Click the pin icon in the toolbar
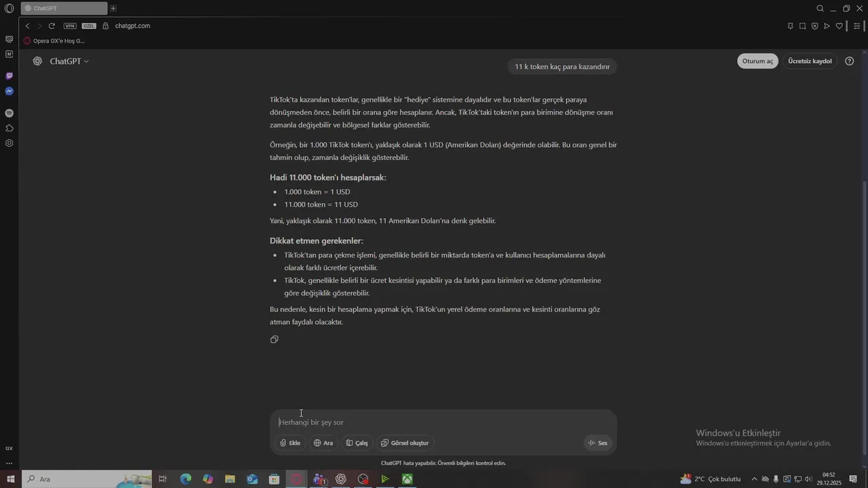 [790, 26]
